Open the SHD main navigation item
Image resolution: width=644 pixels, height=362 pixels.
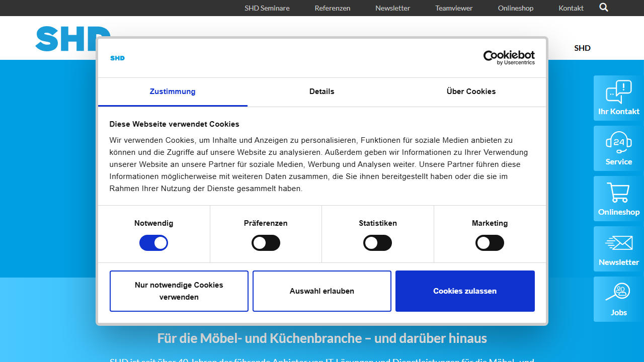point(582,48)
